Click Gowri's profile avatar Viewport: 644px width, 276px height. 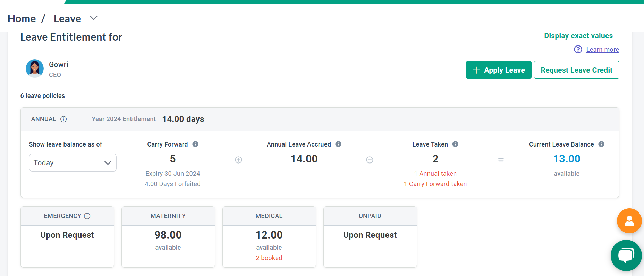[35, 68]
